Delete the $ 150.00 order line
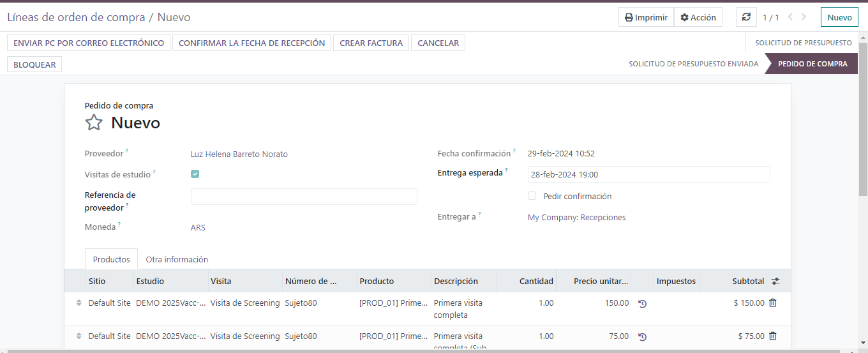 pos(772,303)
